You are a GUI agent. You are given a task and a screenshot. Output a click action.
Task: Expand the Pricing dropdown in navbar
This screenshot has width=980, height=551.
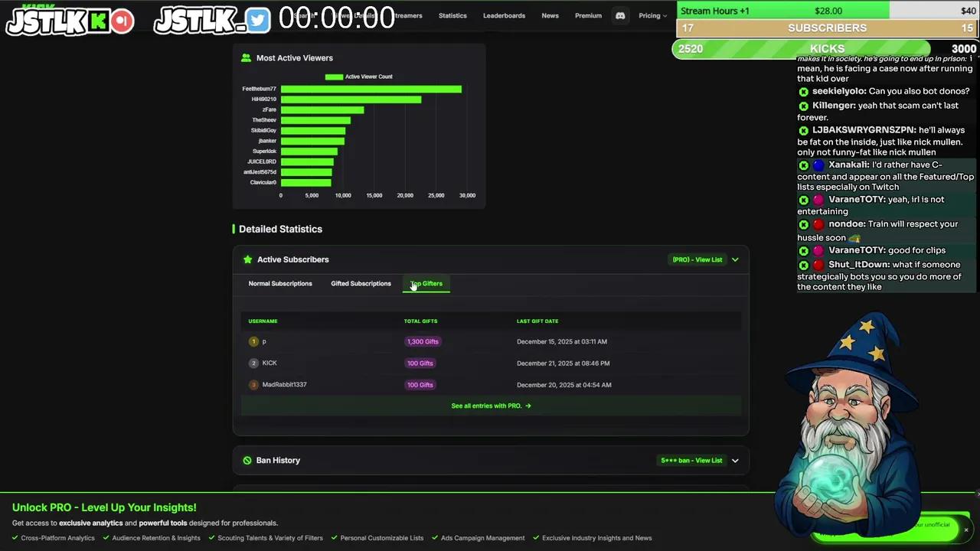pyautogui.click(x=653, y=15)
